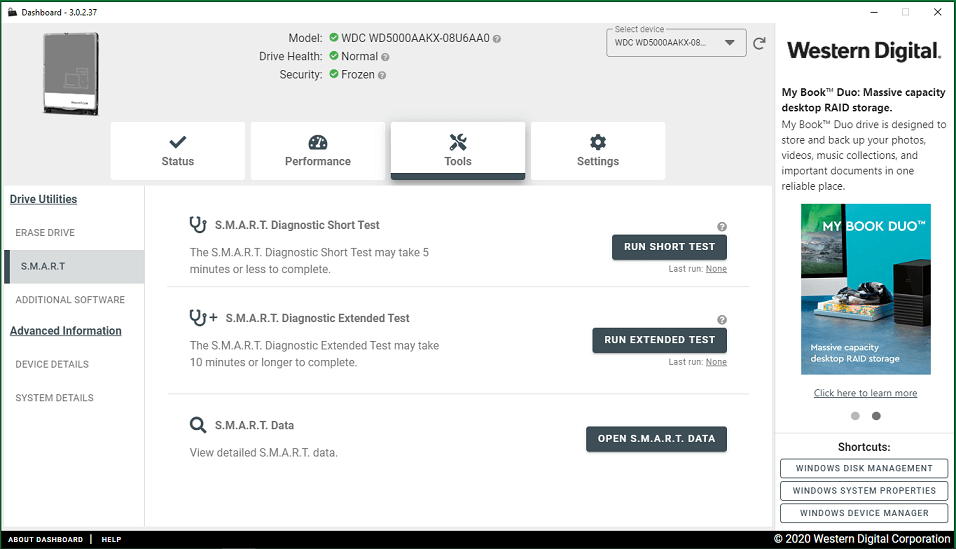Run the S.M.A.R.T. extended test

coord(660,340)
